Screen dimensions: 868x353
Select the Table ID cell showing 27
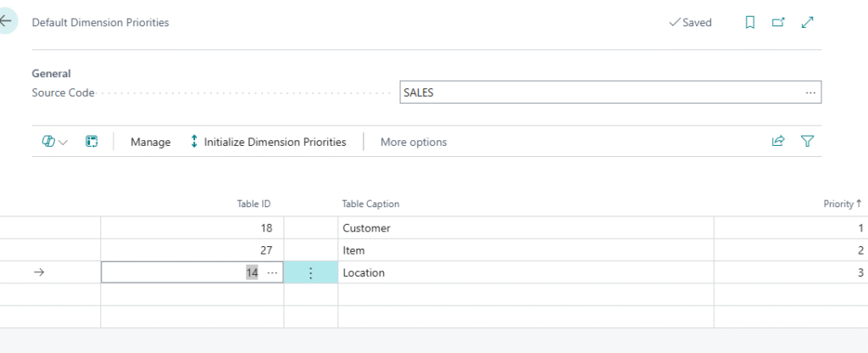[x=192, y=250]
